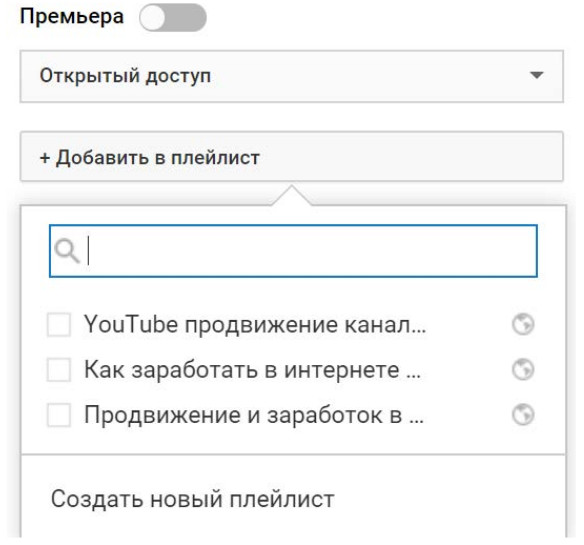Screen dimensions: 584x545
Task: Collapse the Добавить в плейлист panel
Action: point(292,157)
